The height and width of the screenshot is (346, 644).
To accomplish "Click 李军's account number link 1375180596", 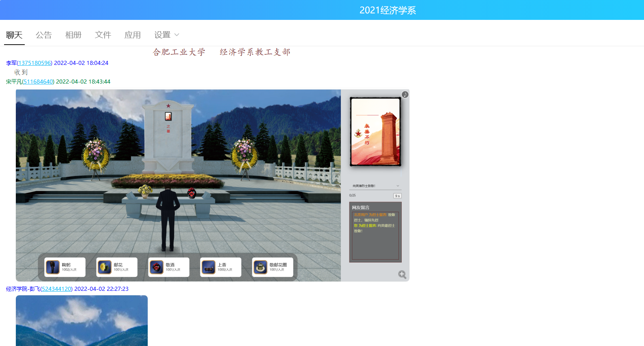I will pyautogui.click(x=35, y=63).
